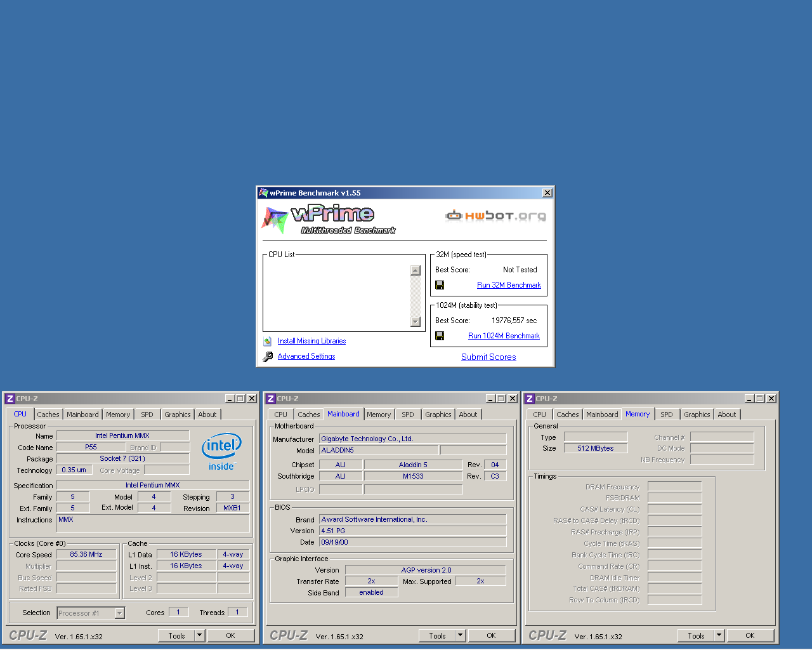The width and height of the screenshot is (812, 650).
Task: Run the 1024M benchmark
Action: click(504, 336)
